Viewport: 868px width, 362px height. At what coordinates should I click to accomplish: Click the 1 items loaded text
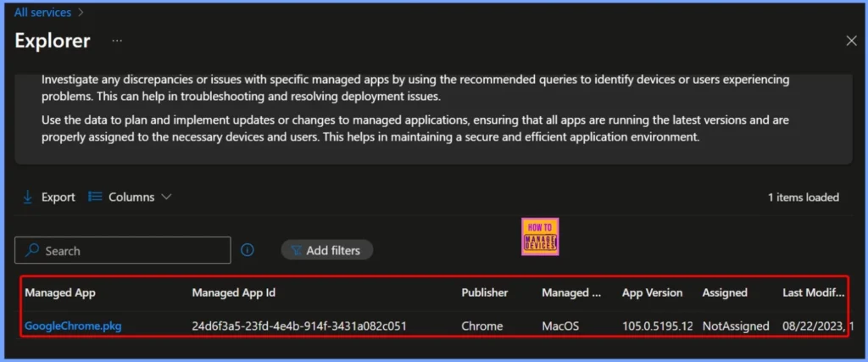point(804,197)
